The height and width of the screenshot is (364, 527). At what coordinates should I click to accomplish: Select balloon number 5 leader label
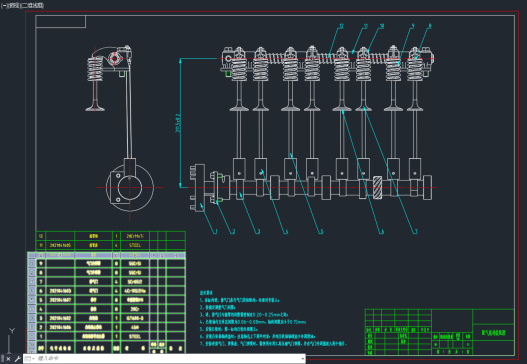(x=321, y=232)
